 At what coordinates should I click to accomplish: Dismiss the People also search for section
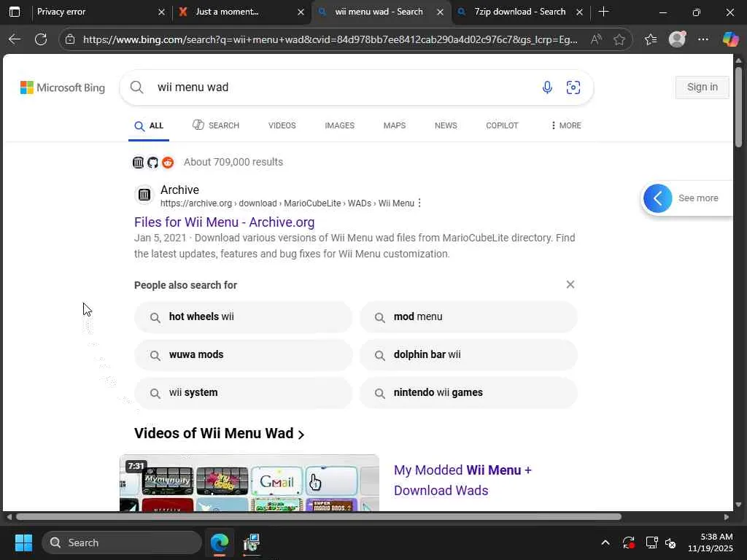570,284
